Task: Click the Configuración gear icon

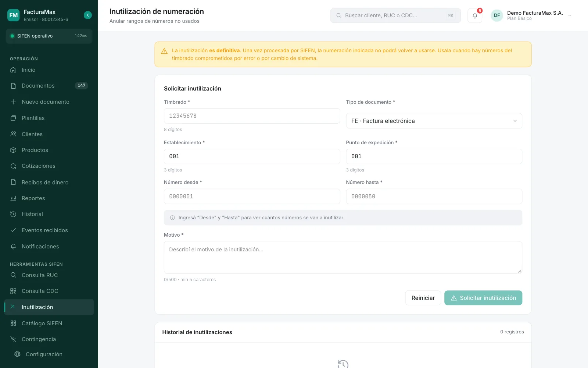Action: pos(17,354)
